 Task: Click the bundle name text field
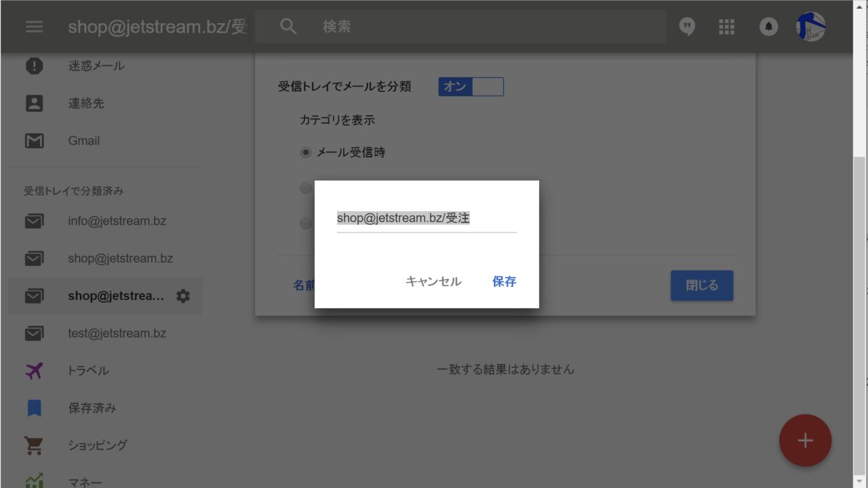426,219
